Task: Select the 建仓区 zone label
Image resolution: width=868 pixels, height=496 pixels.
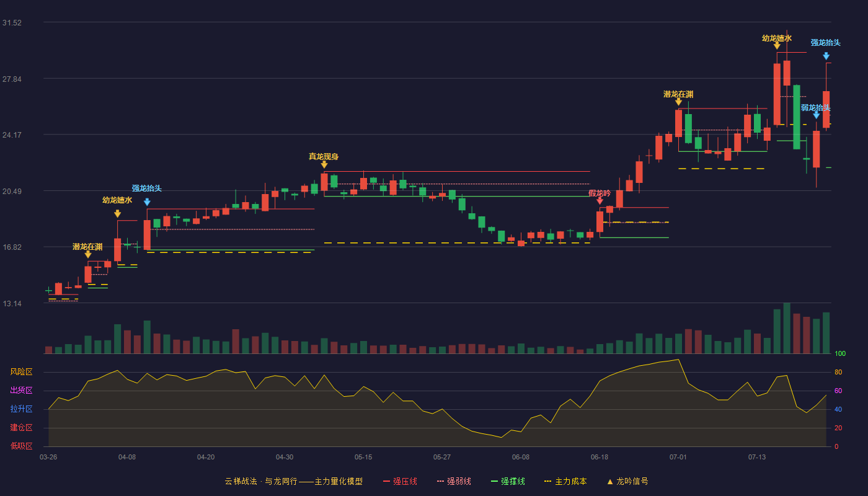Action: coord(22,428)
